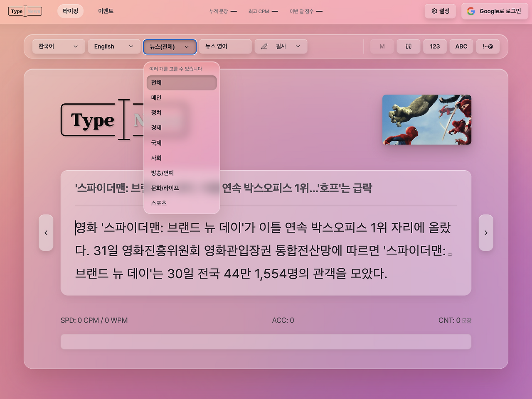Toggle the M mode button
This screenshot has height=399, width=532.
(x=382, y=47)
